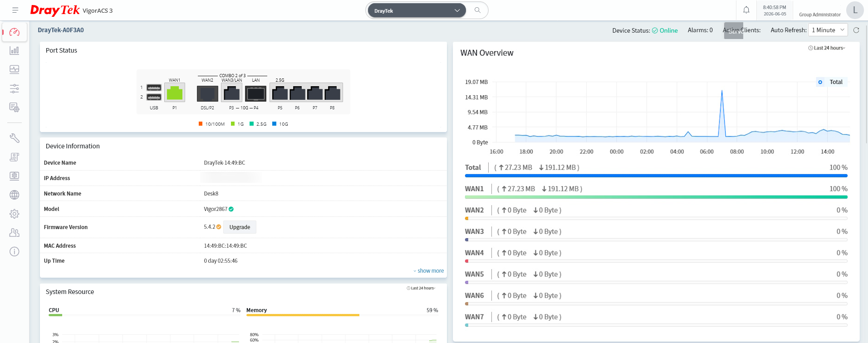Click the CPU usage bar
Image resolution: width=868 pixels, height=343 pixels.
(144, 315)
